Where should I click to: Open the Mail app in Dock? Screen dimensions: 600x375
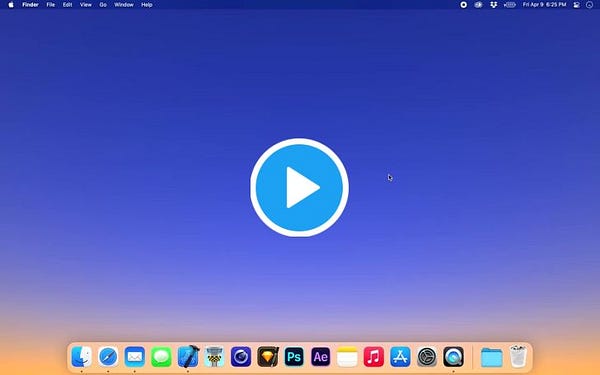point(135,357)
